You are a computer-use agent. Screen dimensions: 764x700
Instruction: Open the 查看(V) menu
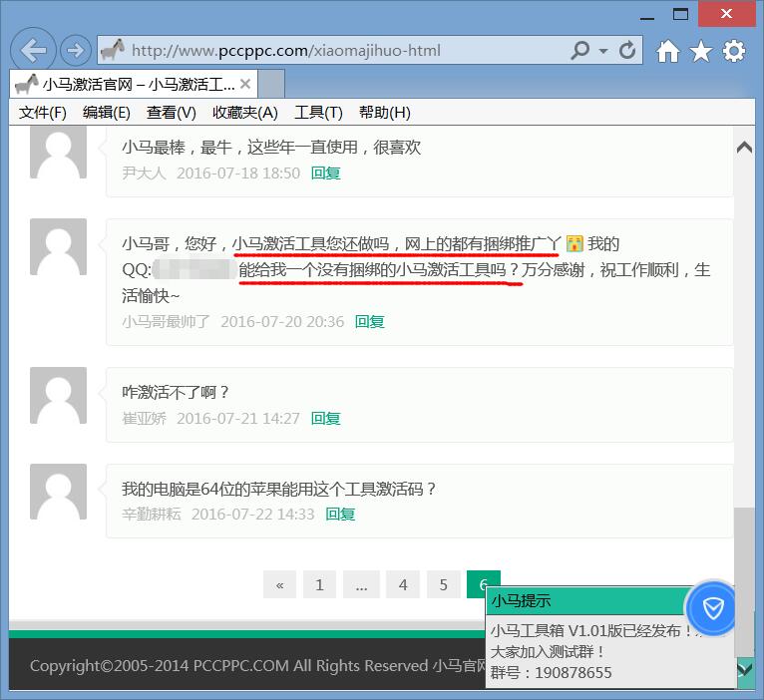[171, 113]
